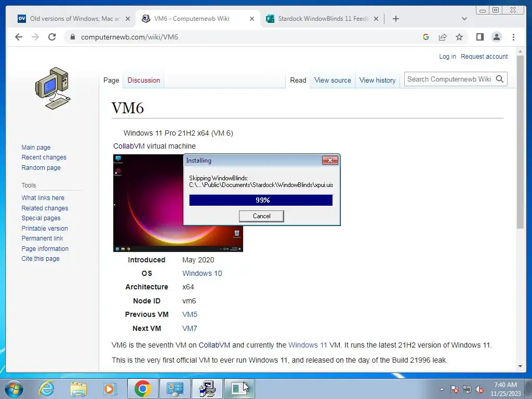The width and height of the screenshot is (532, 399).
Task: Click the site lock icon
Action: 72,37
